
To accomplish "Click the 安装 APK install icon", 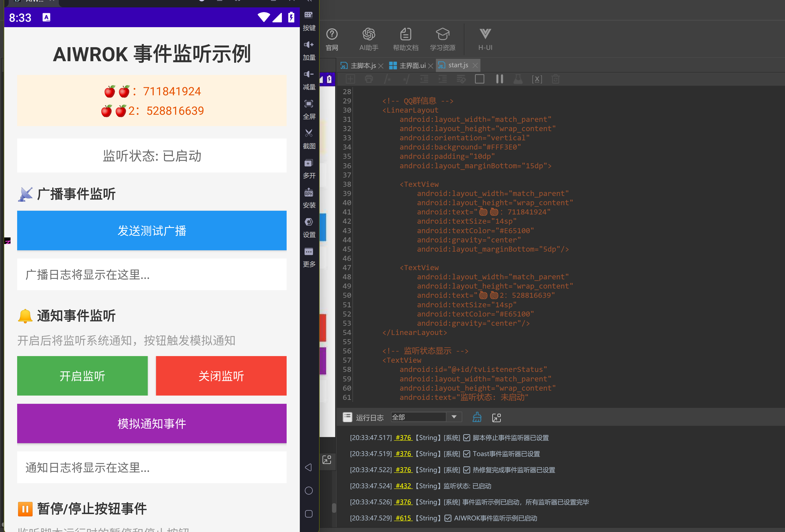I will tap(309, 198).
